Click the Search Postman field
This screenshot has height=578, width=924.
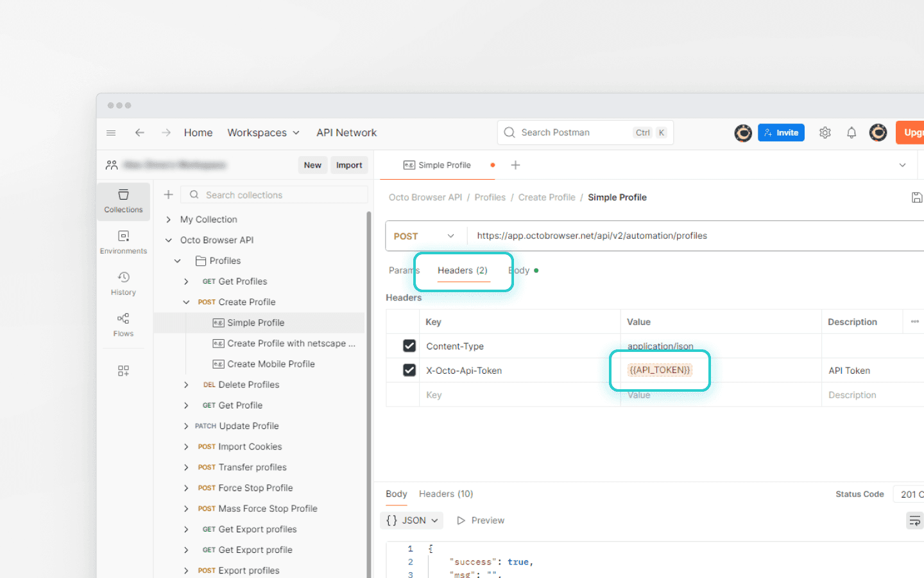[x=585, y=133]
